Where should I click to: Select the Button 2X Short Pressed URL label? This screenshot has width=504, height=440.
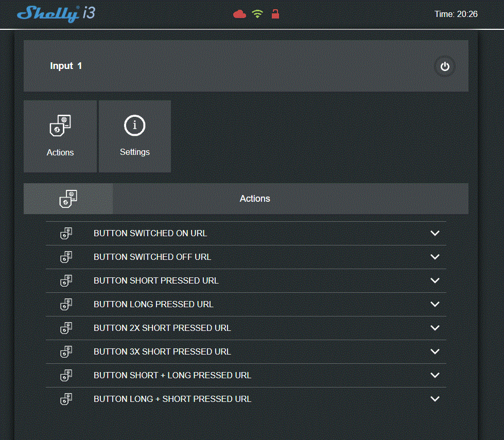(x=162, y=328)
